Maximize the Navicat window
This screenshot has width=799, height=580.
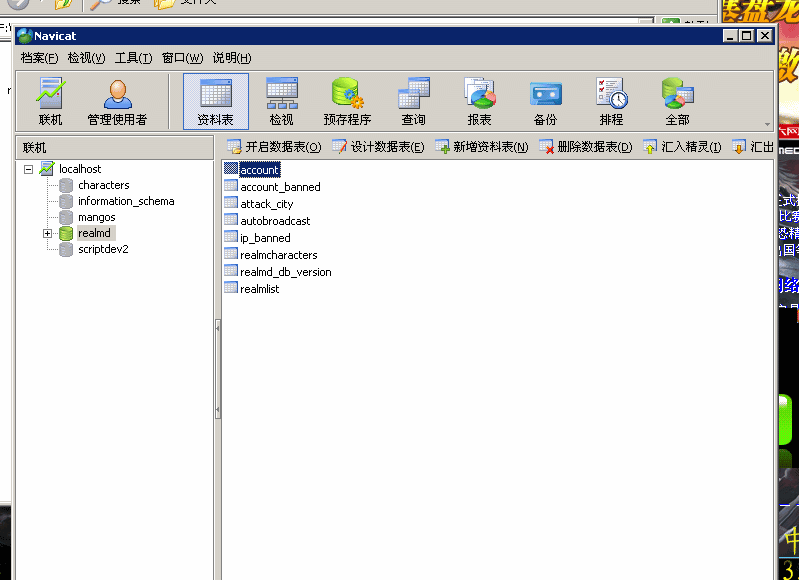[x=747, y=36]
